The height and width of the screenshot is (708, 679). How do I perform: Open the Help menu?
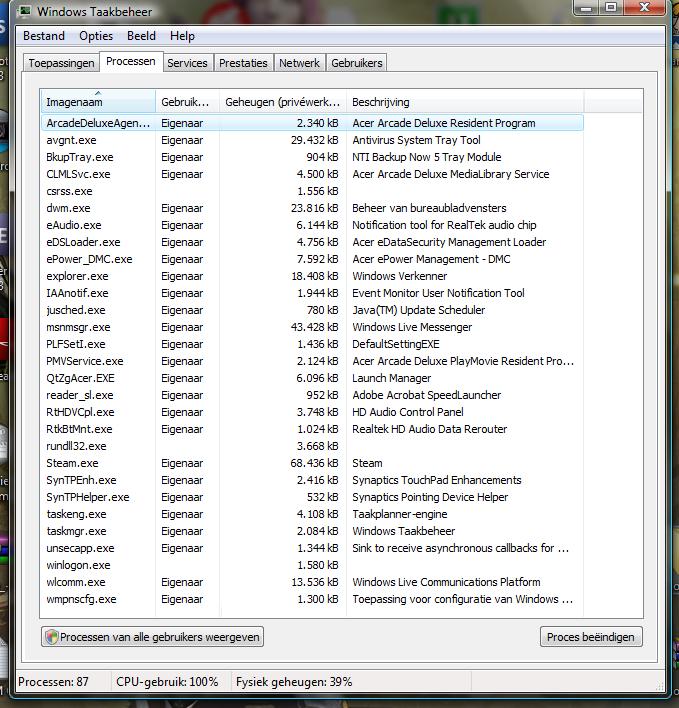pos(182,36)
